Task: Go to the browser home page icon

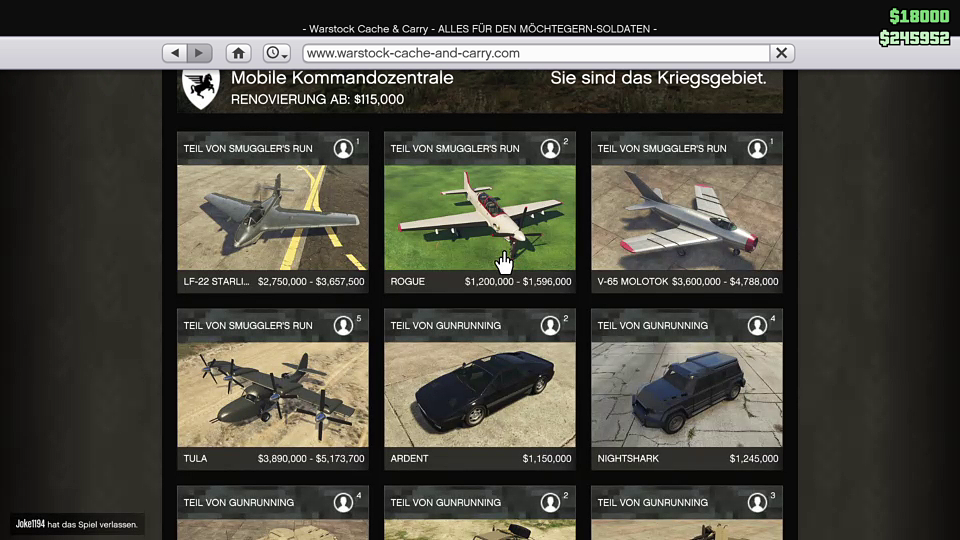Action: [x=238, y=53]
